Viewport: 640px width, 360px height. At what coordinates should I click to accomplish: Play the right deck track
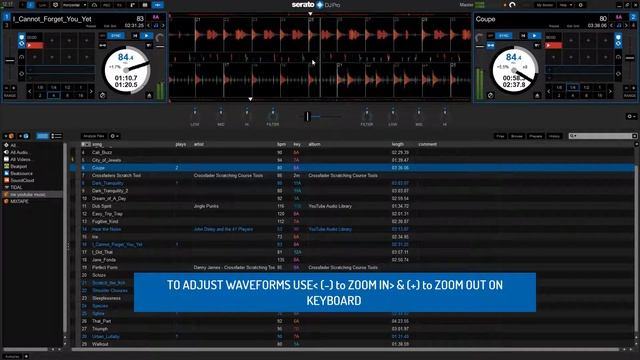tap(534, 36)
